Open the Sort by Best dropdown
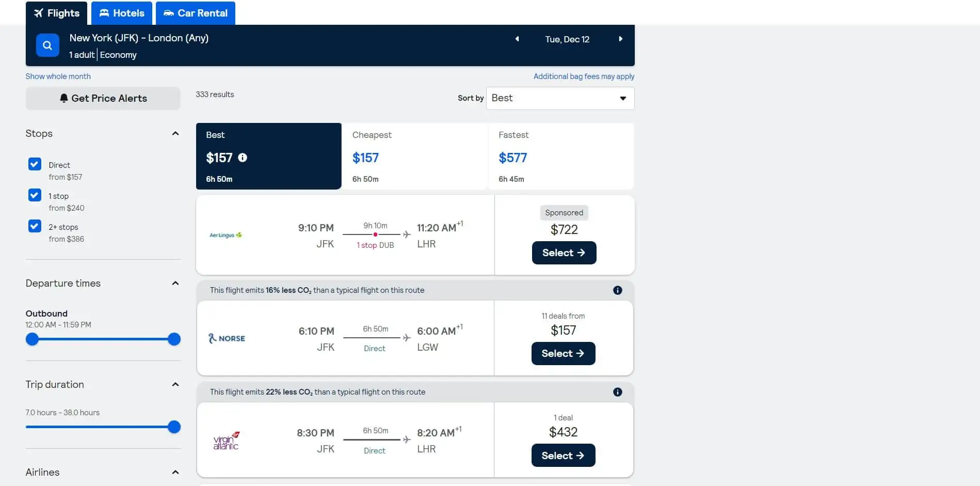 click(560, 98)
